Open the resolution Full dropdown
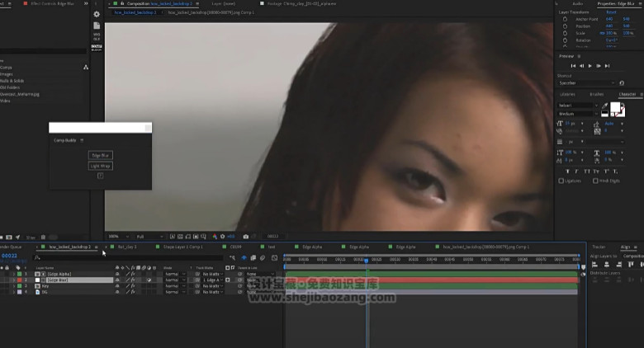This screenshot has height=348, width=644. 149,237
